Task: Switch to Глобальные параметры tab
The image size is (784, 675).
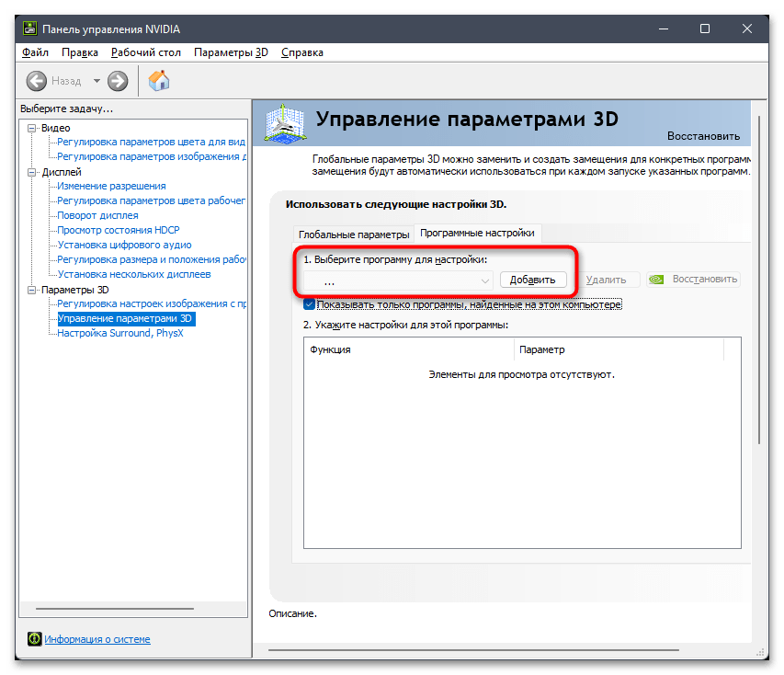Action: (x=354, y=235)
